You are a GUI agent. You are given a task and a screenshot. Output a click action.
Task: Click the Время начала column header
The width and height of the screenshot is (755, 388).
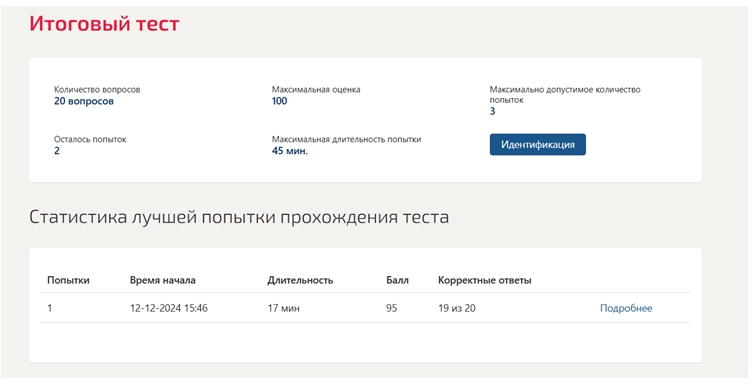tap(162, 280)
